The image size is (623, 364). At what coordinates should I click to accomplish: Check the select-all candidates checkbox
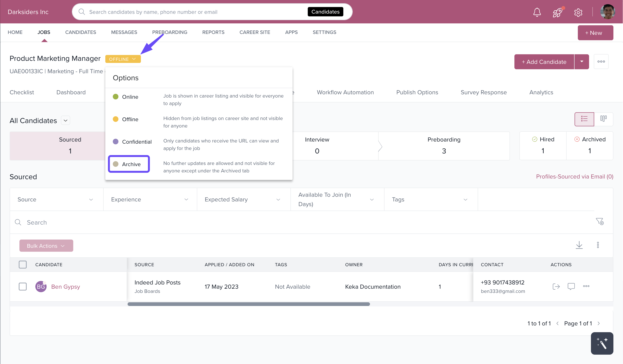(23, 264)
